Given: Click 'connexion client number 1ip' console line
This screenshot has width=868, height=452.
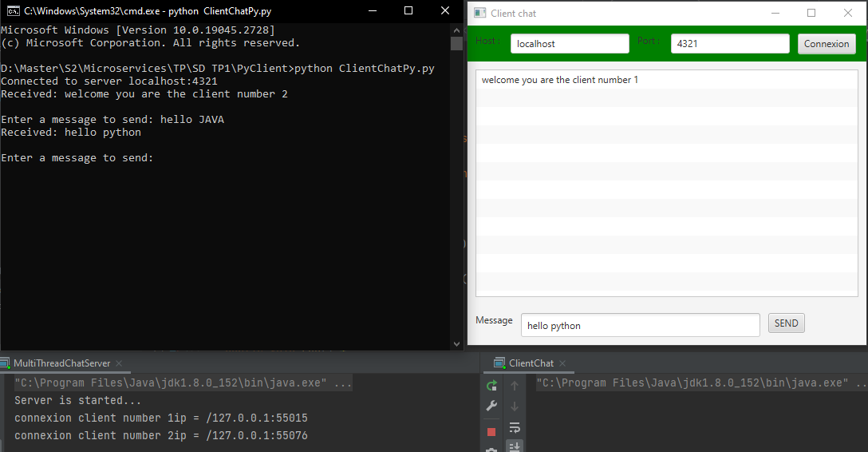Looking at the screenshot, I should tap(161, 418).
